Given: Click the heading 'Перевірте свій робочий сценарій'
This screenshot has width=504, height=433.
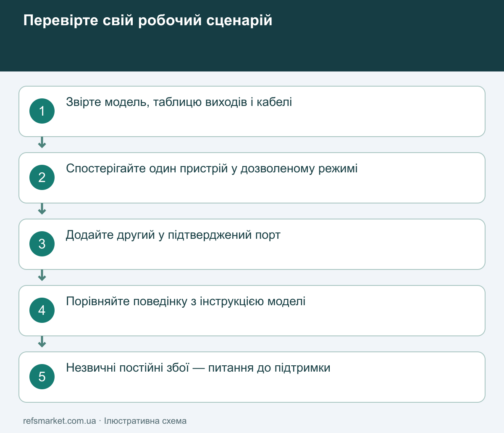Looking at the screenshot, I should click(x=148, y=20).
